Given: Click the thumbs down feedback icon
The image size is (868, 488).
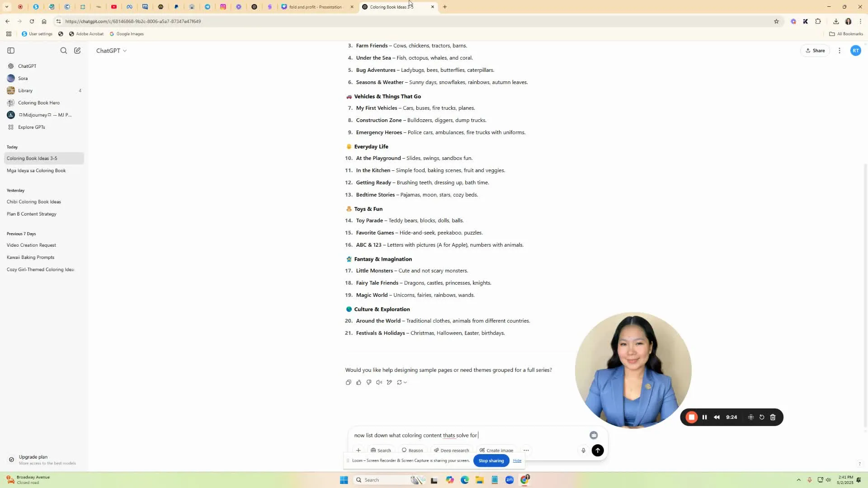Looking at the screenshot, I should tap(369, 382).
